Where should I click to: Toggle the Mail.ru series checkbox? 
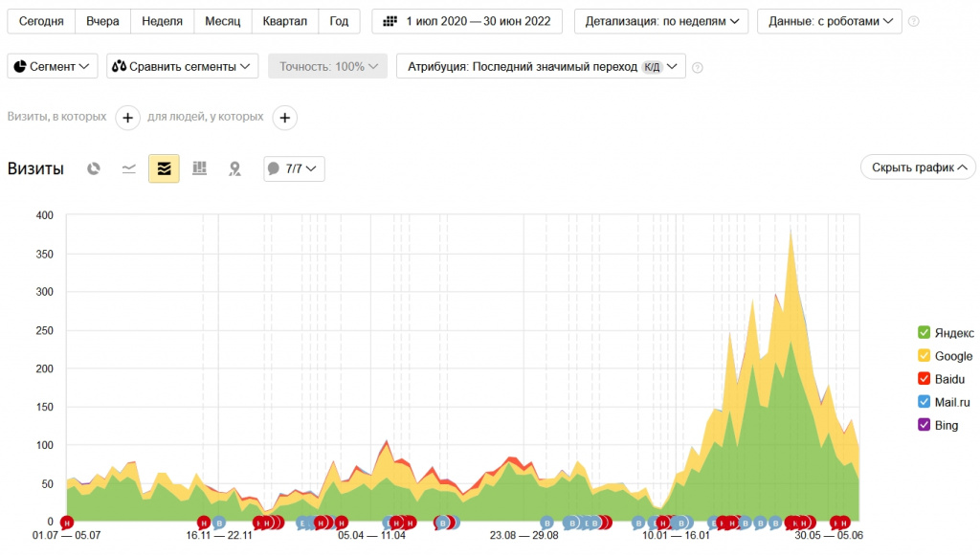(924, 402)
